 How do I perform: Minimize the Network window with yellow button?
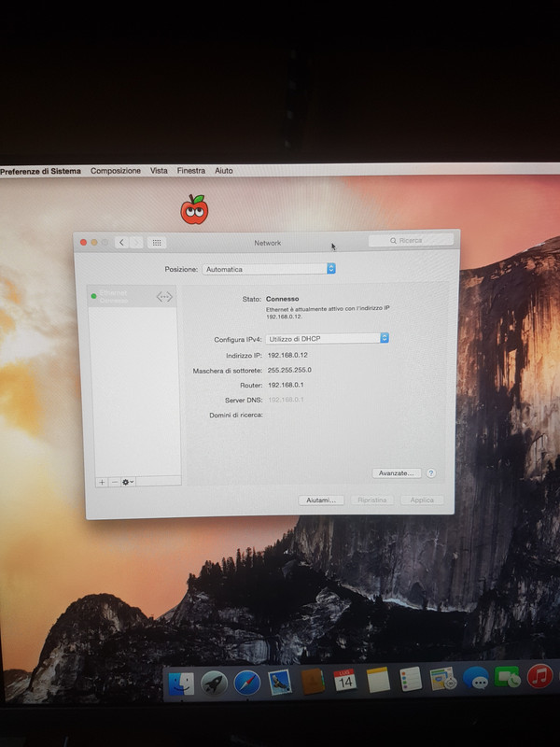coord(94,243)
